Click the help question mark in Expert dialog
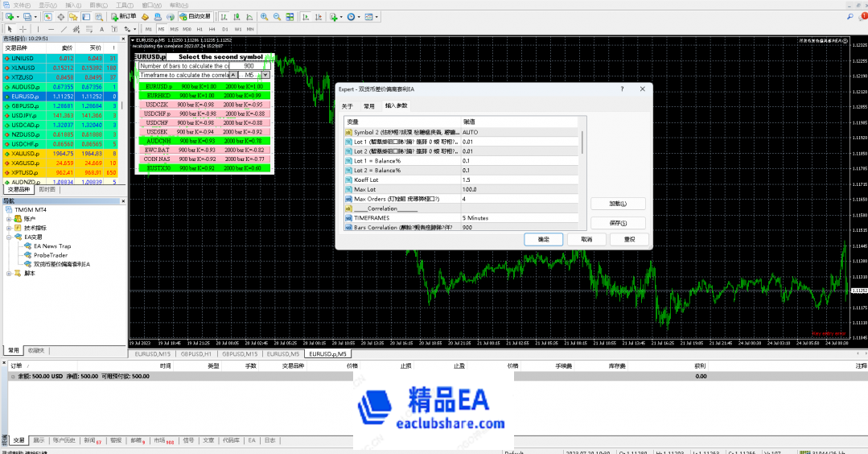Image resolution: width=868 pixels, height=454 pixels. (621, 89)
